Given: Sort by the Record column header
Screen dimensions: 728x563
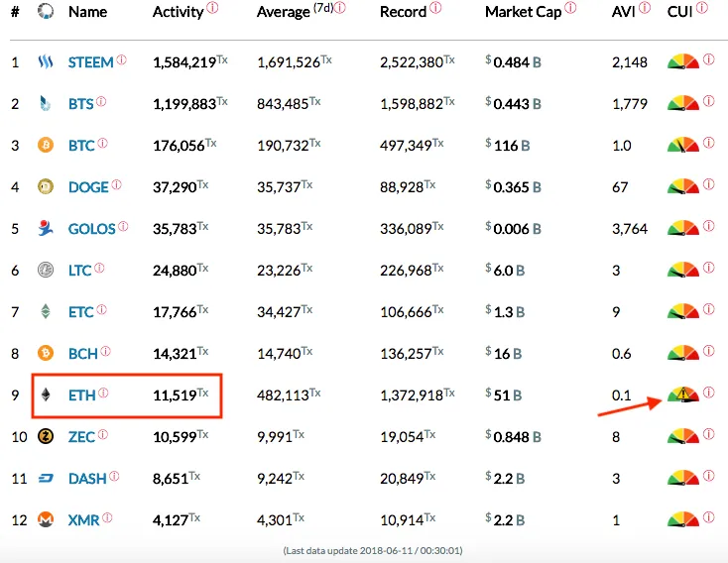Looking at the screenshot, I should pos(403,12).
